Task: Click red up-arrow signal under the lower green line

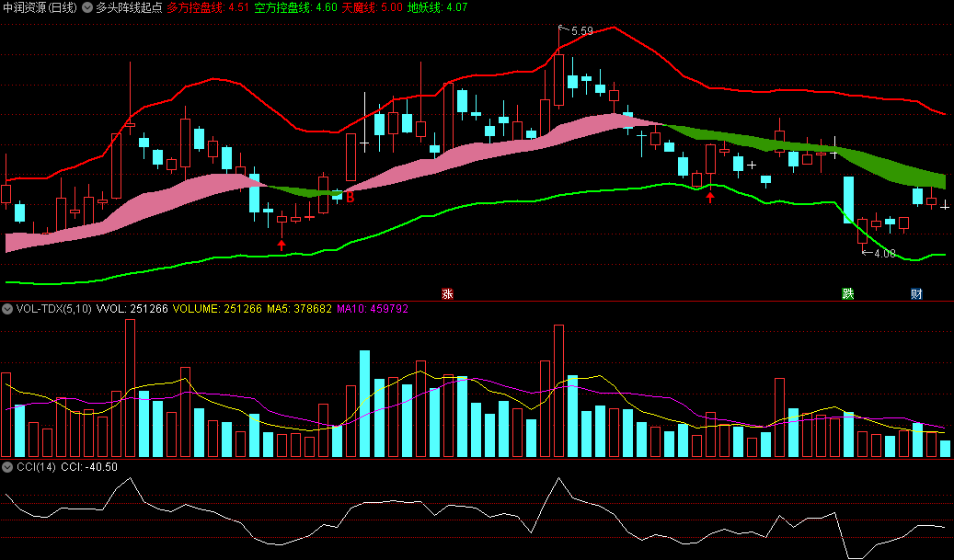Action: pyautogui.click(x=710, y=197)
